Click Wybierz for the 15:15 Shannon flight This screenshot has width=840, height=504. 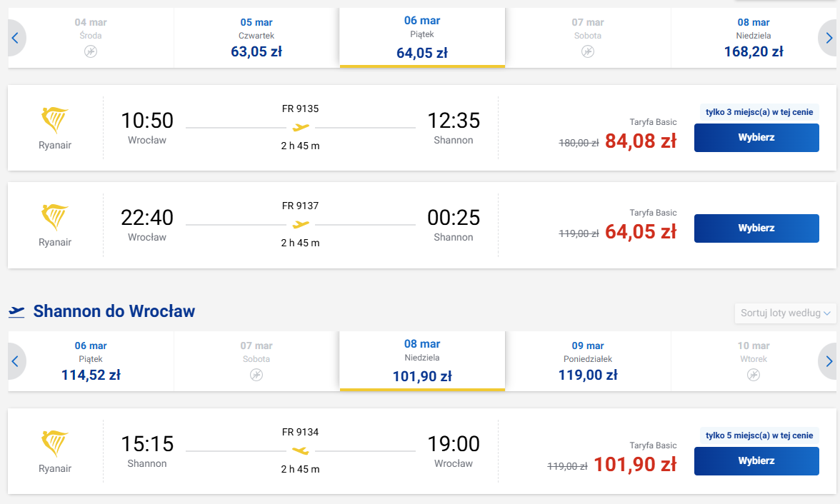756,461
